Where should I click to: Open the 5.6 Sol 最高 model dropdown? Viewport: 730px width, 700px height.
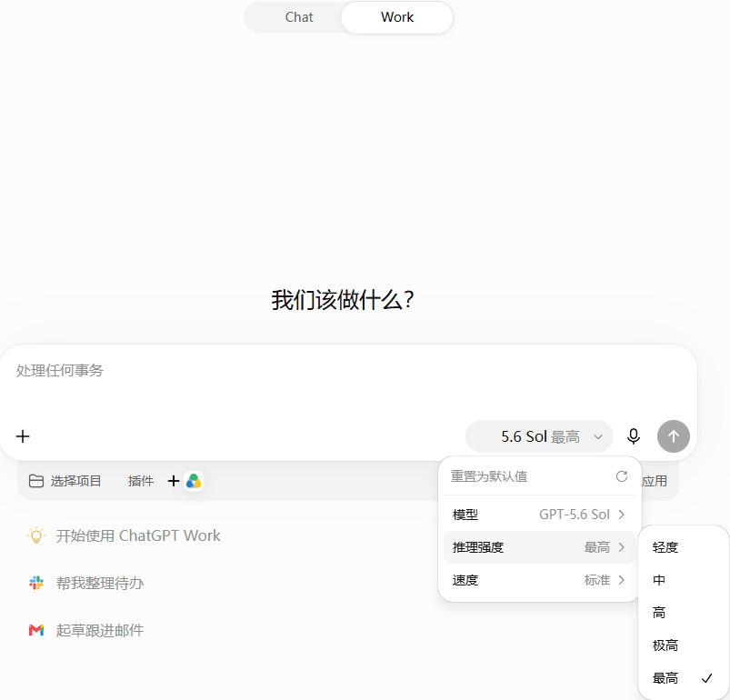(539, 436)
